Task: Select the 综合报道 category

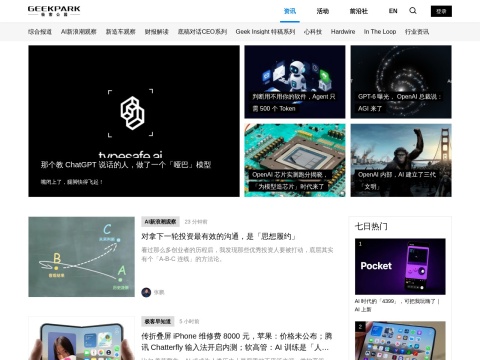Action: [x=40, y=32]
